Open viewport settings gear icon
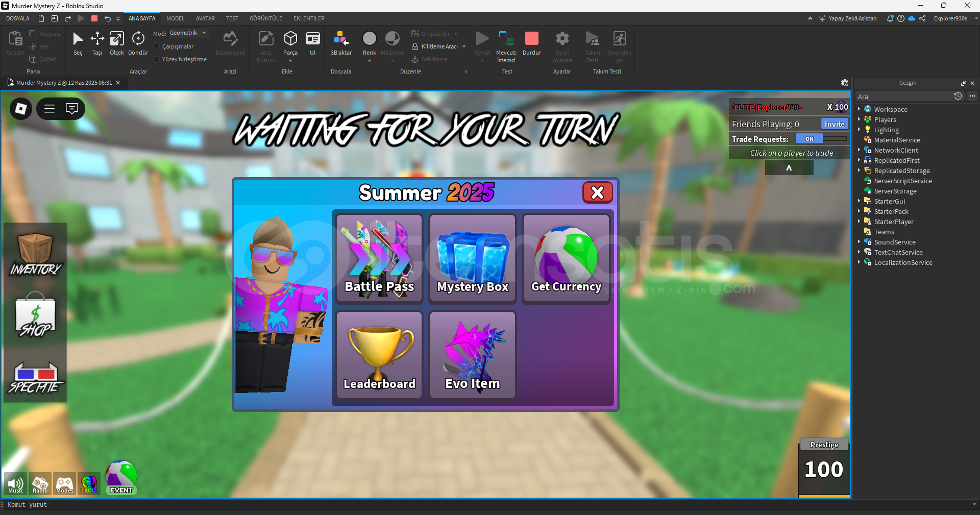The width and height of the screenshot is (980, 515). tap(845, 83)
